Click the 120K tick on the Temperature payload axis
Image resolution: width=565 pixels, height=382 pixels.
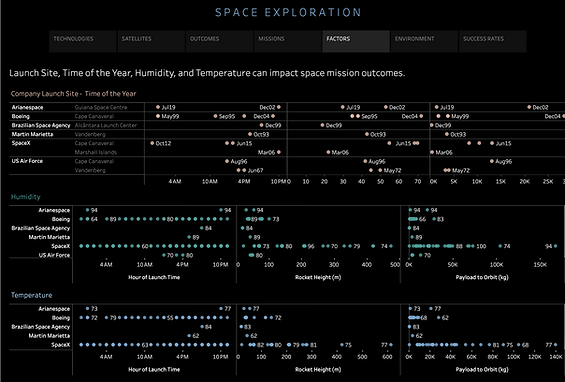[x=535, y=357]
